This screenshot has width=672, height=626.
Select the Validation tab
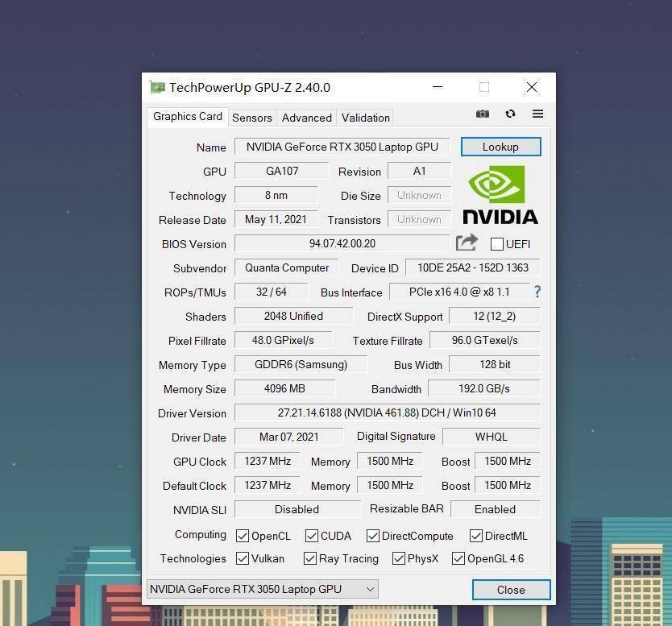click(x=365, y=118)
